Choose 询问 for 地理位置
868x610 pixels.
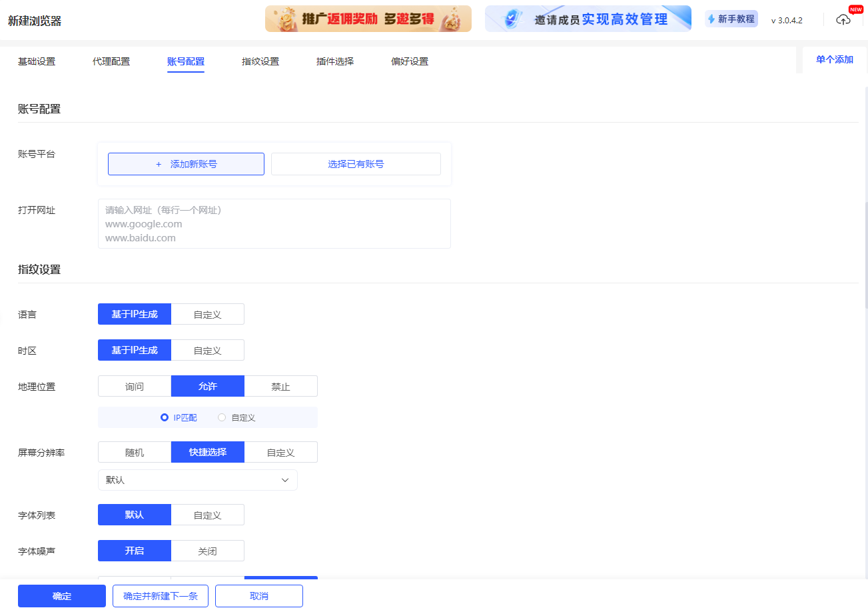(134, 386)
